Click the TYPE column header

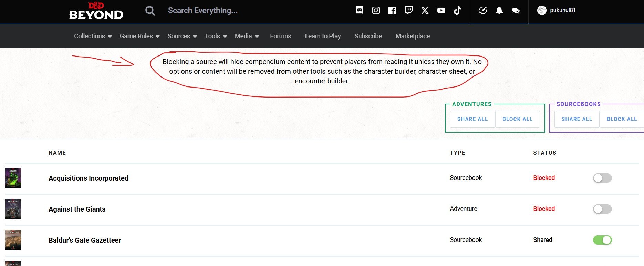point(457,153)
